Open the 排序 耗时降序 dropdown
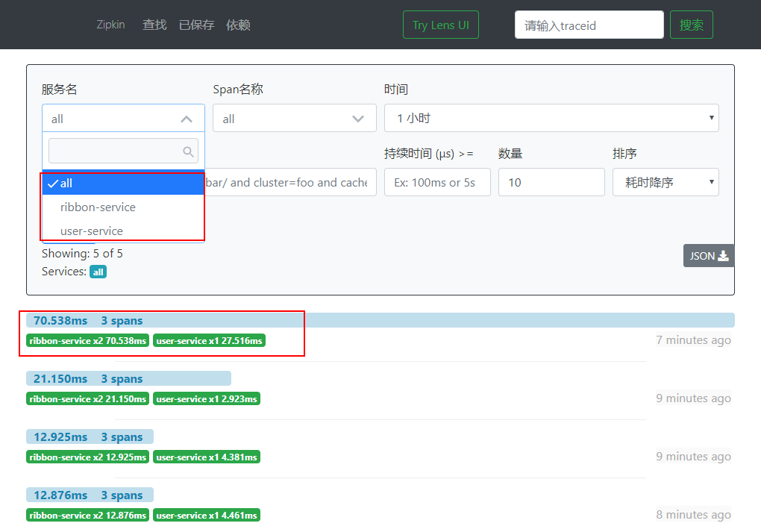This screenshot has height=532, width=761. tap(666, 183)
